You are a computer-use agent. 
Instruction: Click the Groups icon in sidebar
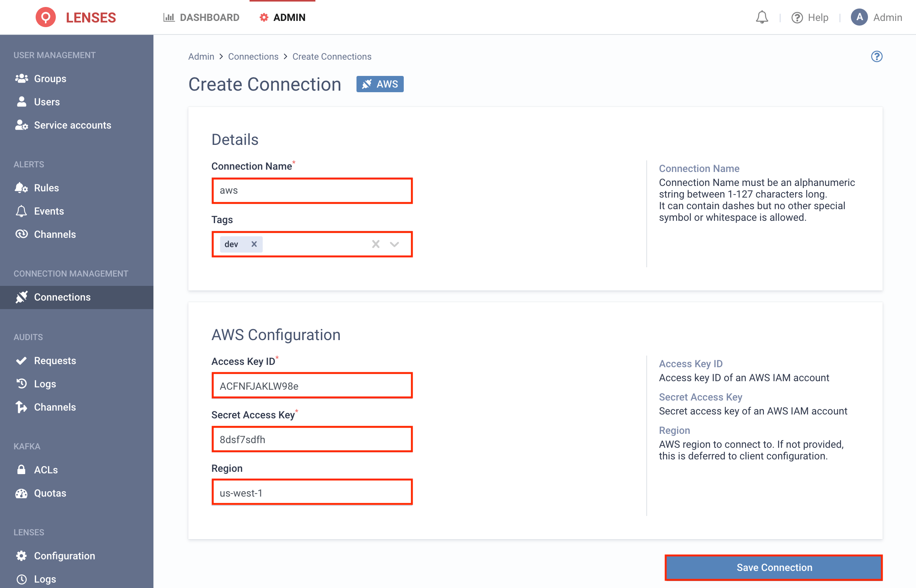(21, 78)
